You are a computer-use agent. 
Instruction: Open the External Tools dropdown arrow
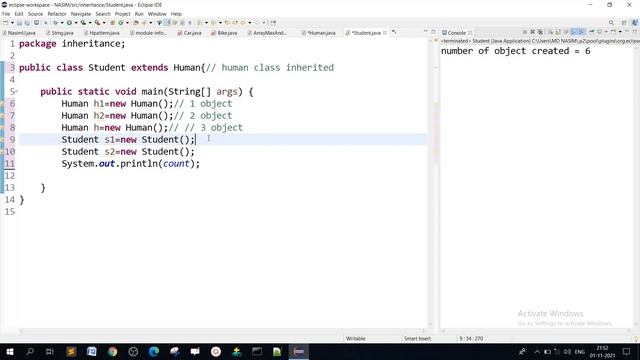point(104,23)
